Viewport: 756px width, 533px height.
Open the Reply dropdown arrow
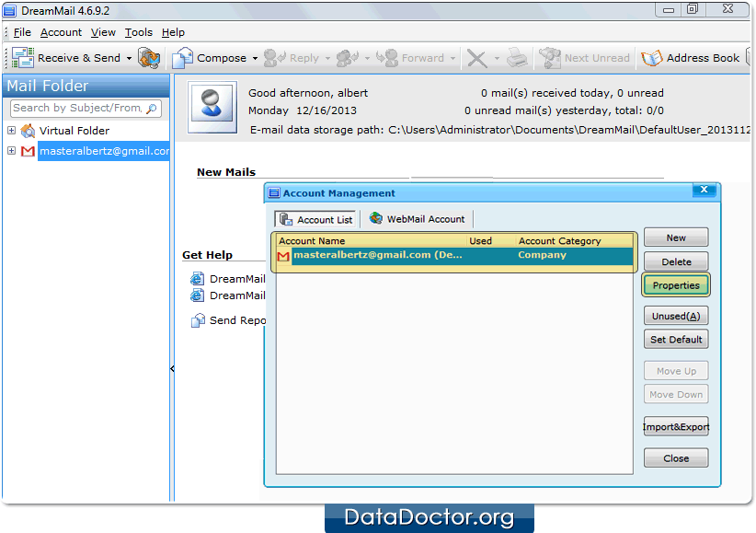point(327,58)
